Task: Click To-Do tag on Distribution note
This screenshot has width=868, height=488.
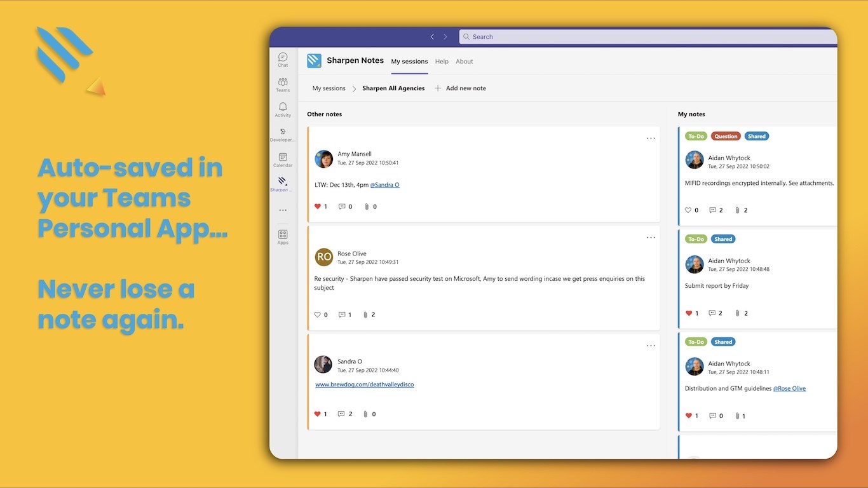Action: pyautogui.click(x=696, y=342)
